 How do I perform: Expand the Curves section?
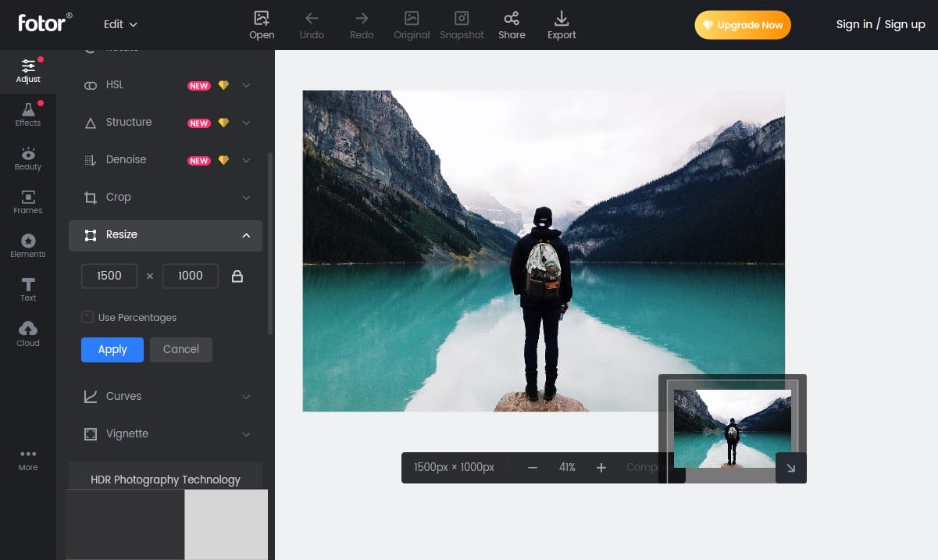246,397
